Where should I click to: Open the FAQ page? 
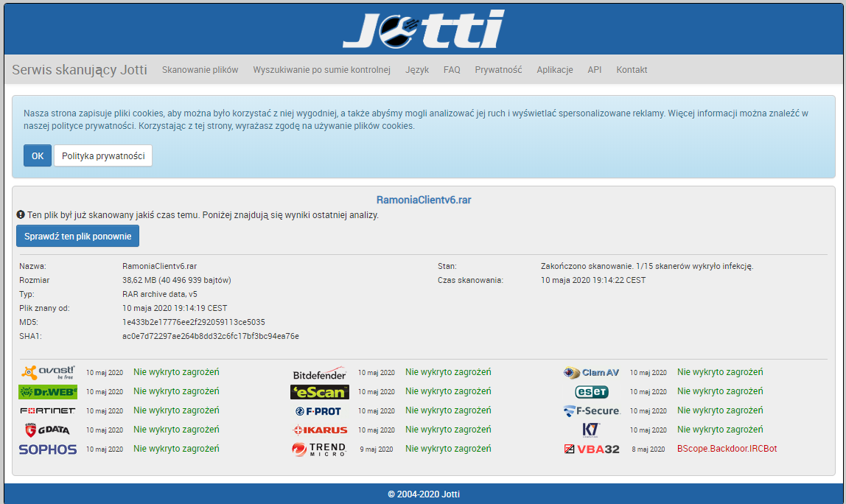(x=452, y=70)
